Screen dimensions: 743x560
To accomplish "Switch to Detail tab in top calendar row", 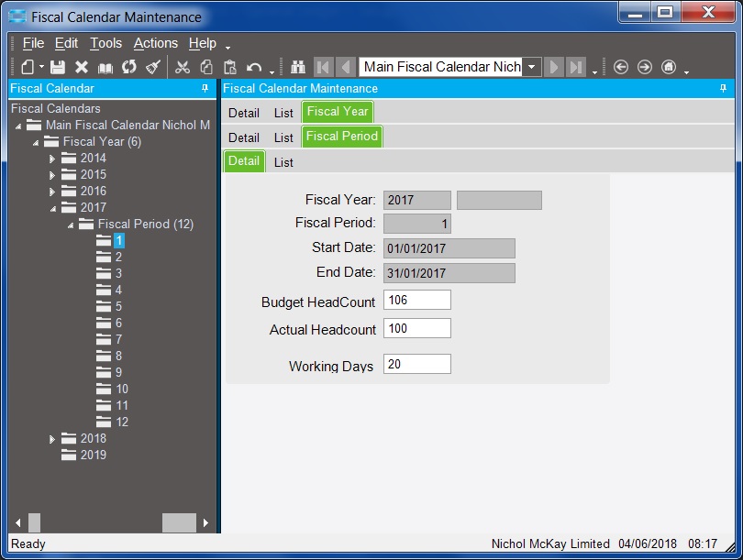I will 244,113.
